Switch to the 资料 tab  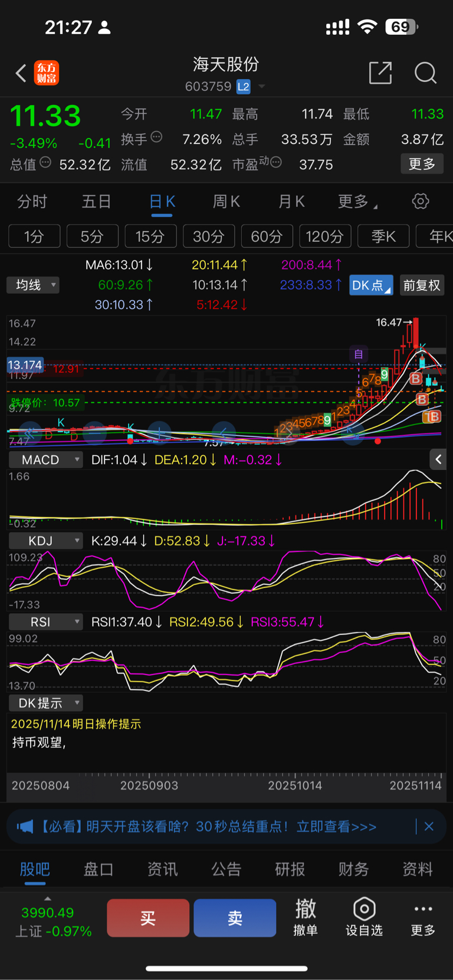point(418,869)
